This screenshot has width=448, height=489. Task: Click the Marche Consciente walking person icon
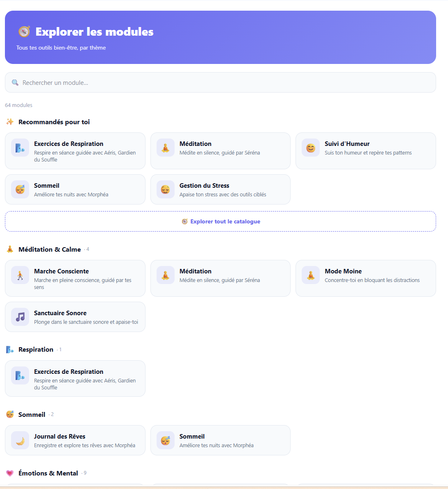pos(20,275)
